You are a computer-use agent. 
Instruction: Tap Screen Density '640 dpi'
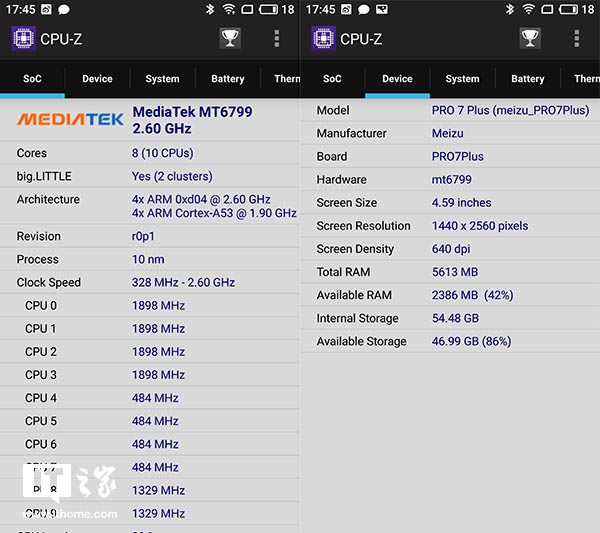[451, 249]
